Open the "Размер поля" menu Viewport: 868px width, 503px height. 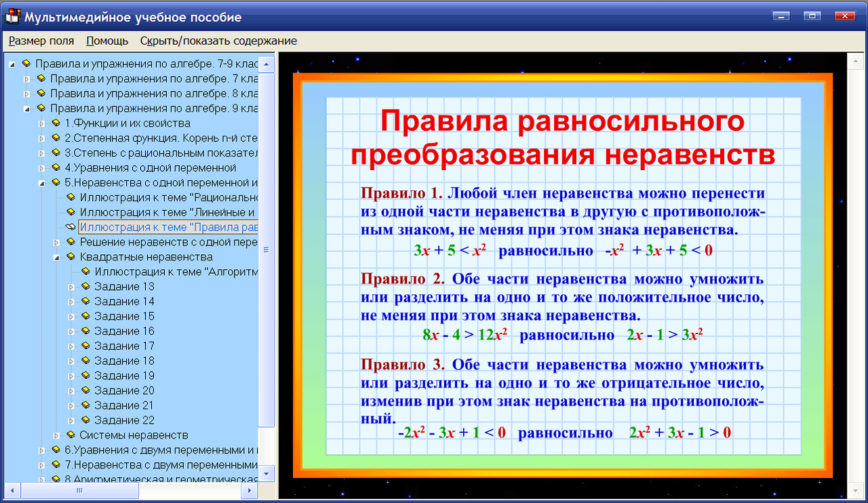click(41, 41)
